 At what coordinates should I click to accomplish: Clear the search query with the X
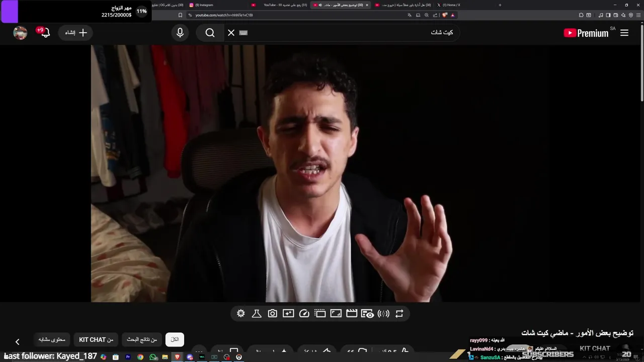231,33
